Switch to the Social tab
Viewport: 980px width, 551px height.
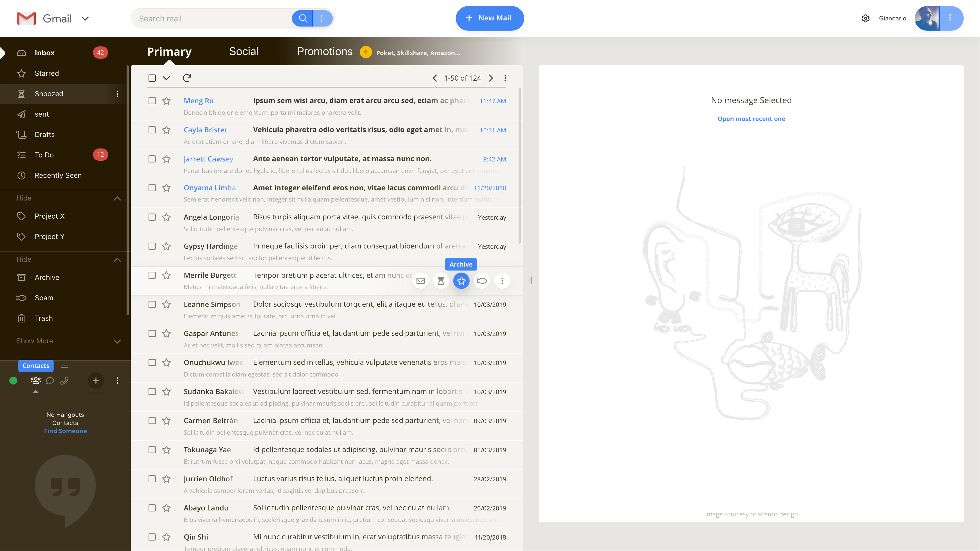point(243,51)
